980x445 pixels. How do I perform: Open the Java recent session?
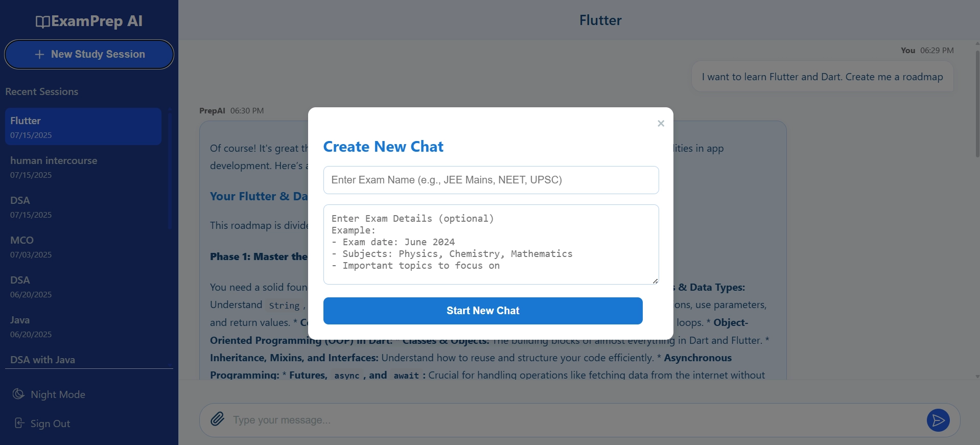click(83, 326)
